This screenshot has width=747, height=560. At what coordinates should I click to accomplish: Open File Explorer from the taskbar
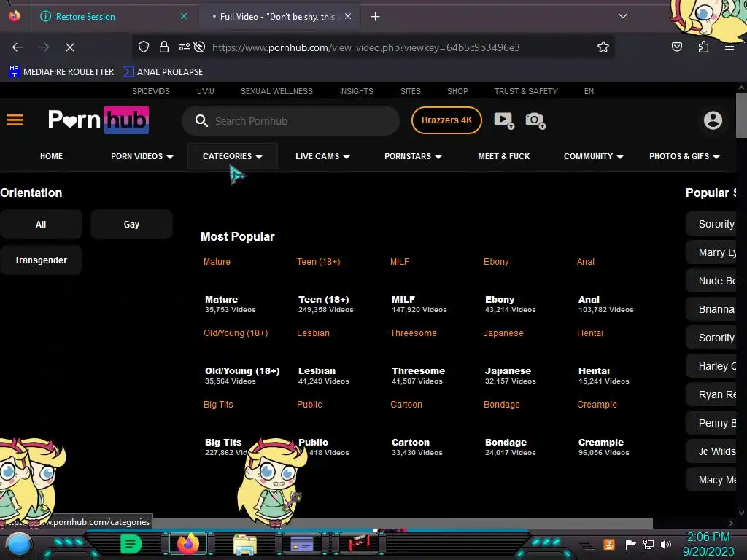[x=245, y=544]
